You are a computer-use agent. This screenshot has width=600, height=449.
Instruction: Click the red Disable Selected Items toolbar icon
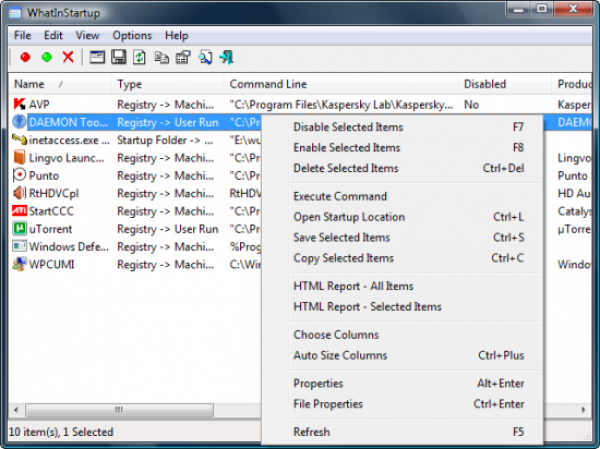[24, 57]
